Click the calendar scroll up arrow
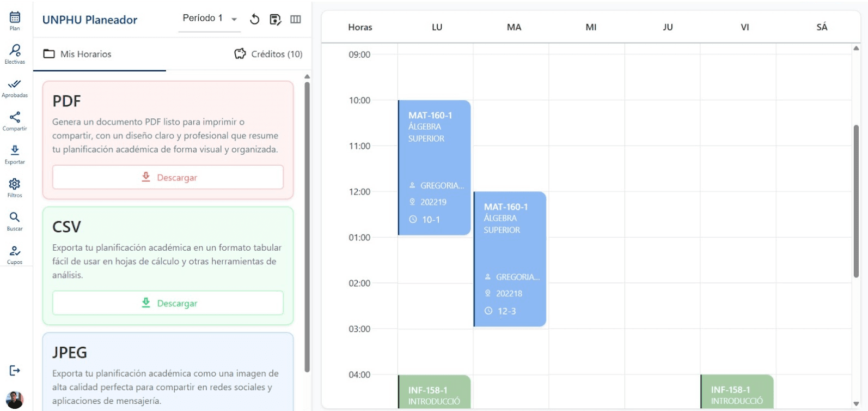Image resolution: width=868 pixels, height=411 pixels. 856,49
